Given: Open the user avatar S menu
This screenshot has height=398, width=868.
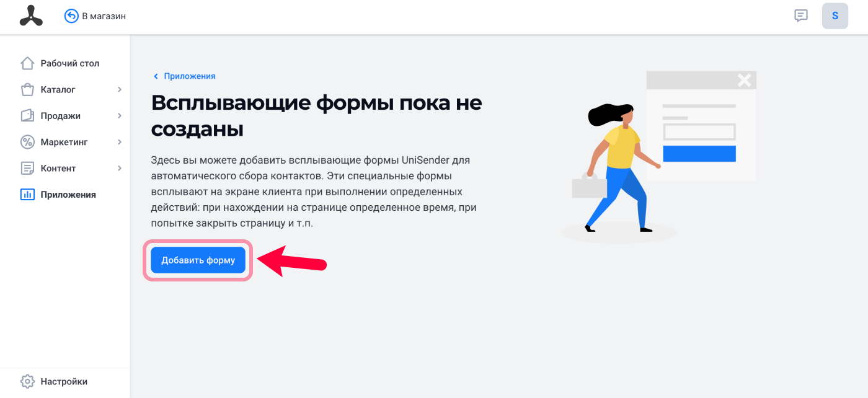Looking at the screenshot, I should coord(835,16).
